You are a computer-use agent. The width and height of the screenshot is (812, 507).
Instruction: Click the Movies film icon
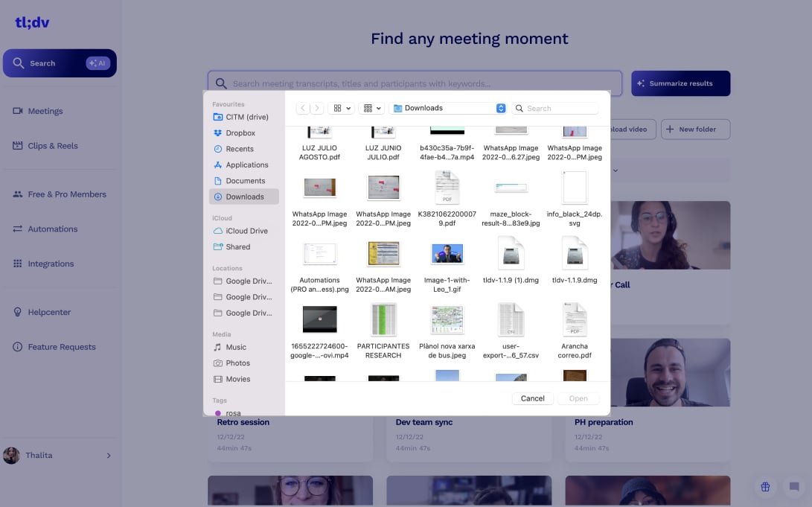coord(218,380)
